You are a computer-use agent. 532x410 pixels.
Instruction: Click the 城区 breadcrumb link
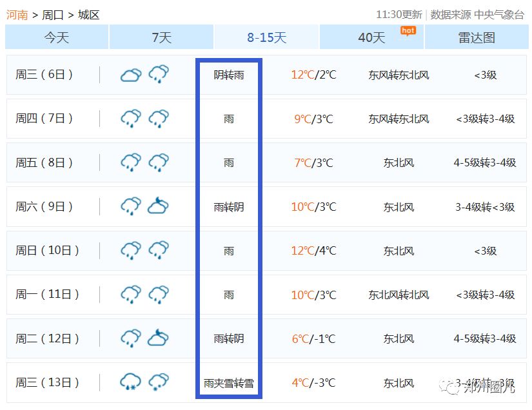89,15
